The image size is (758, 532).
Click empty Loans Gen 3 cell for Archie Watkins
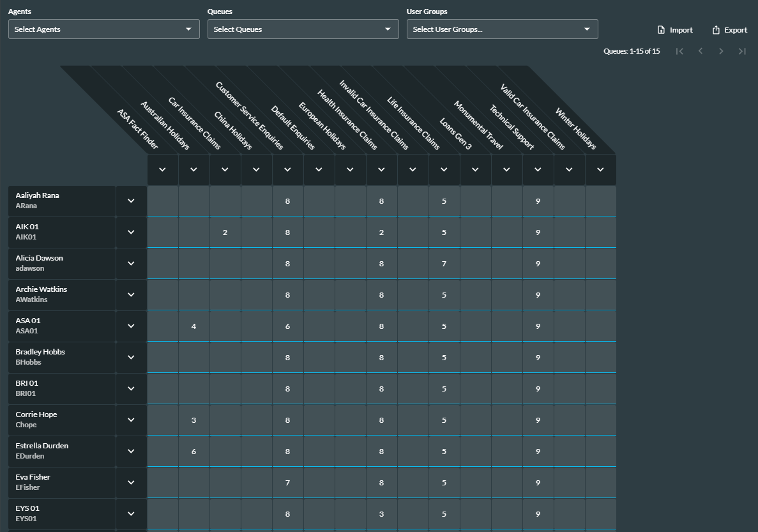click(475, 295)
